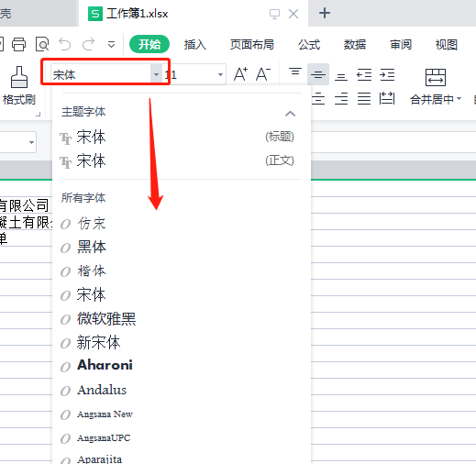476x464 pixels.
Task: Open Print Preview icon
Action: click(x=42, y=45)
